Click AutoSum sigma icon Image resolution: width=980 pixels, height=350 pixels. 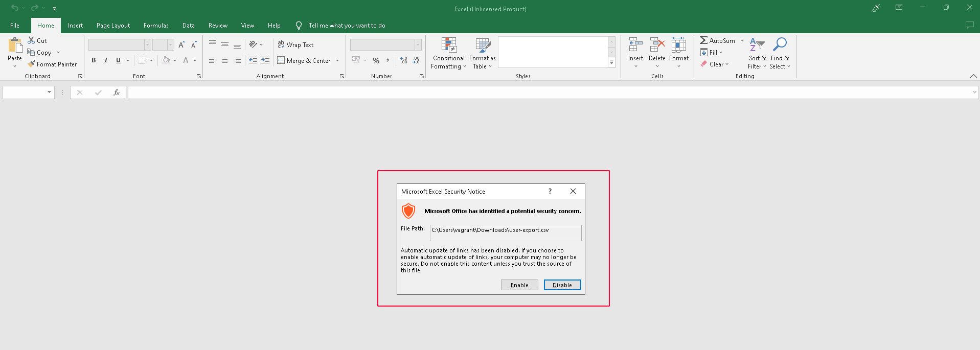point(704,40)
